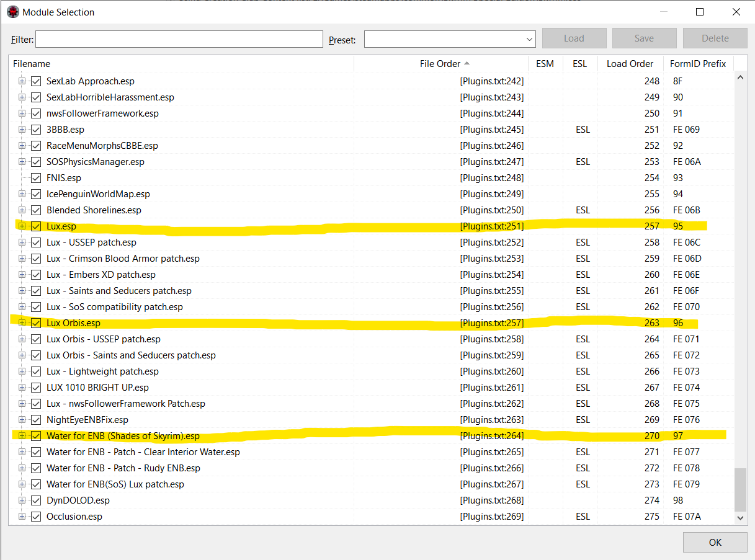Toggle FNIS.esp checkbox
The image size is (755, 560).
click(x=36, y=178)
